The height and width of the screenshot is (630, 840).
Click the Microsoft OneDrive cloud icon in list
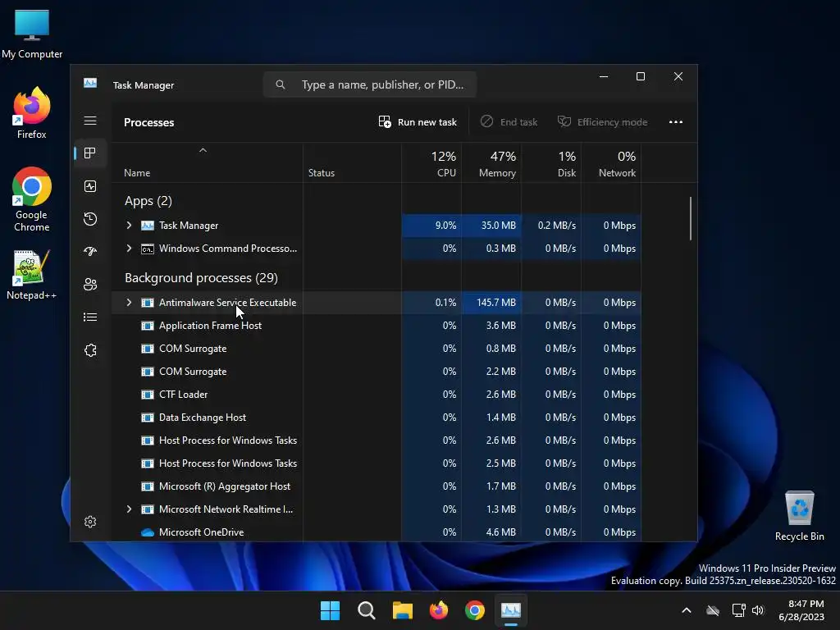click(148, 532)
